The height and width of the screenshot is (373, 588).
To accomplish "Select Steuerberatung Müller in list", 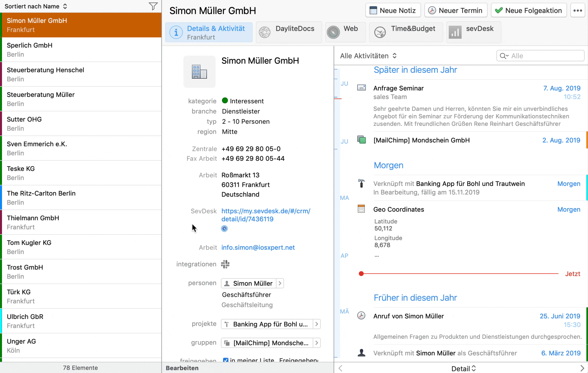I will click(81, 99).
